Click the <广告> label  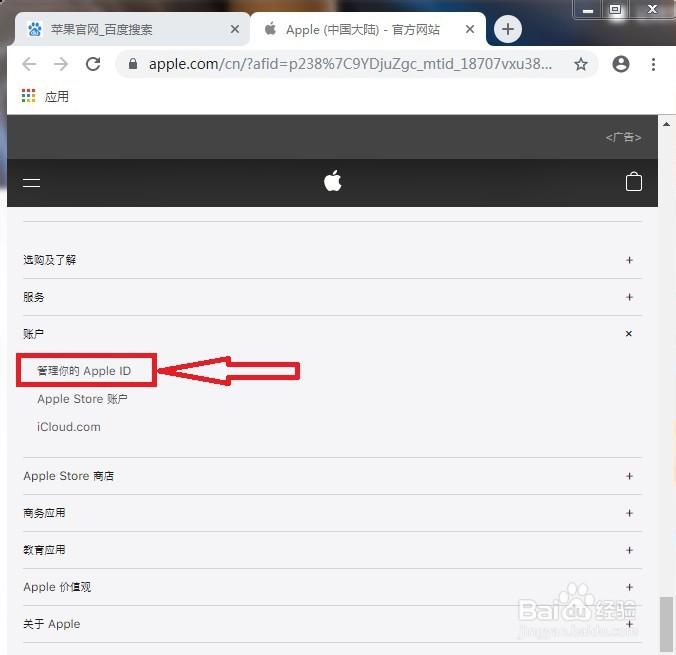(623, 137)
